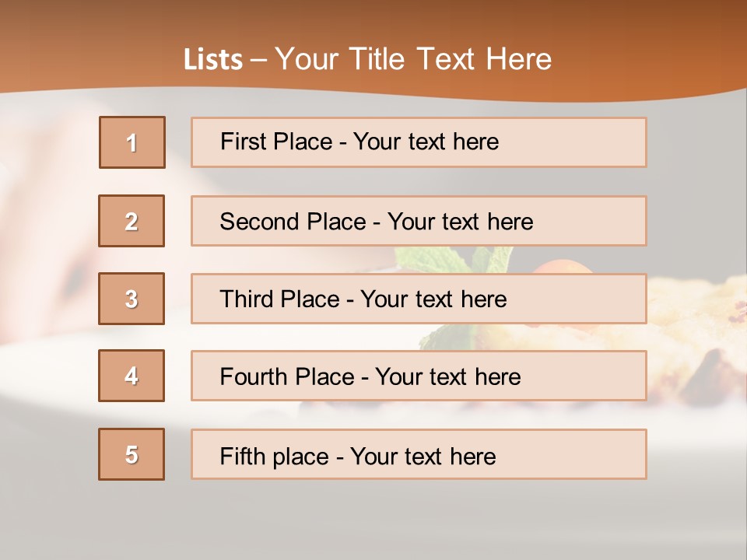Click the words 'Third Place'
Viewport: 747px width, 560px height.
tap(279, 299)
